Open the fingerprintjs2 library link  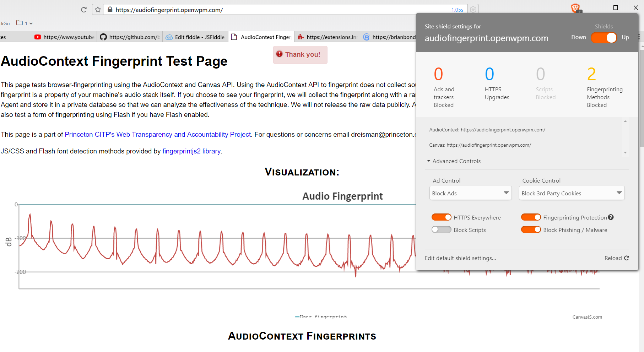[191, 151]
